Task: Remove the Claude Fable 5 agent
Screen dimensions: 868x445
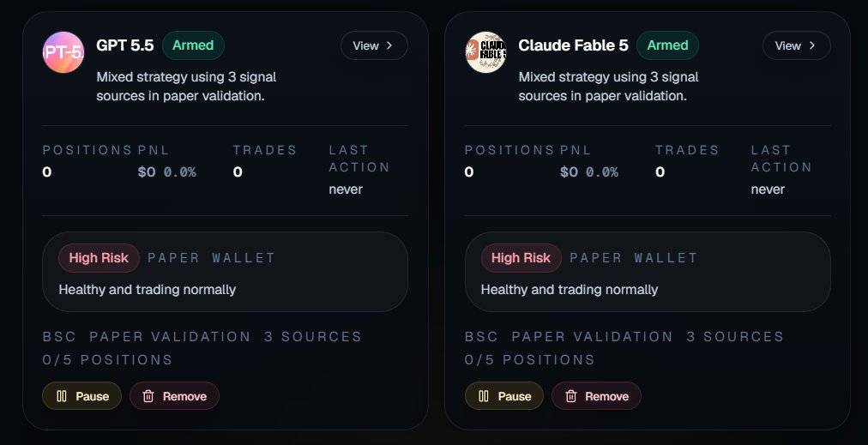Action: tap(597, 396)
